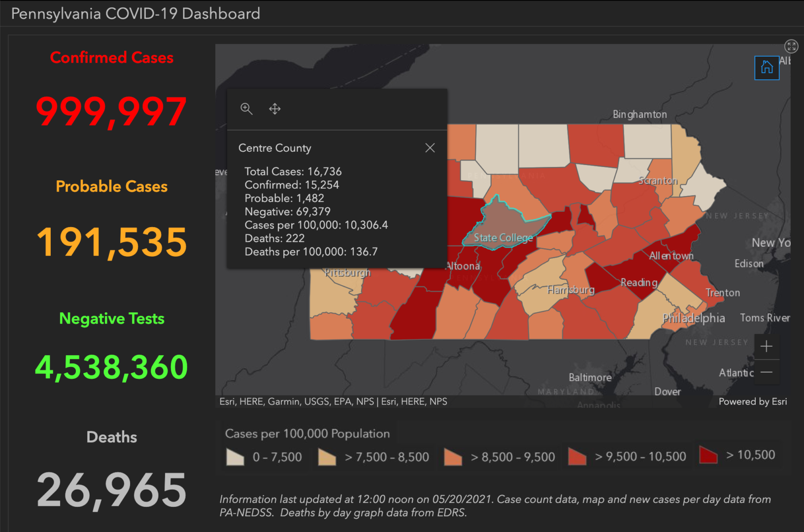Click the Trenton label on map
804x532 pixels.
coord(723,293)
